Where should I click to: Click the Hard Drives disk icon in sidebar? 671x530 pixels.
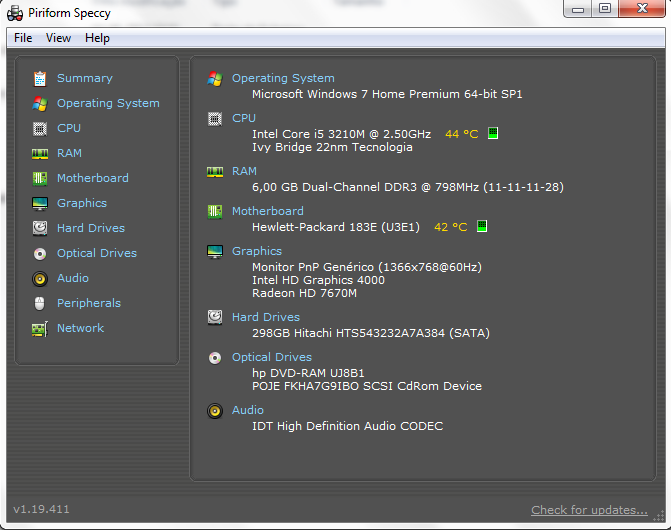(x=40, y=228)
